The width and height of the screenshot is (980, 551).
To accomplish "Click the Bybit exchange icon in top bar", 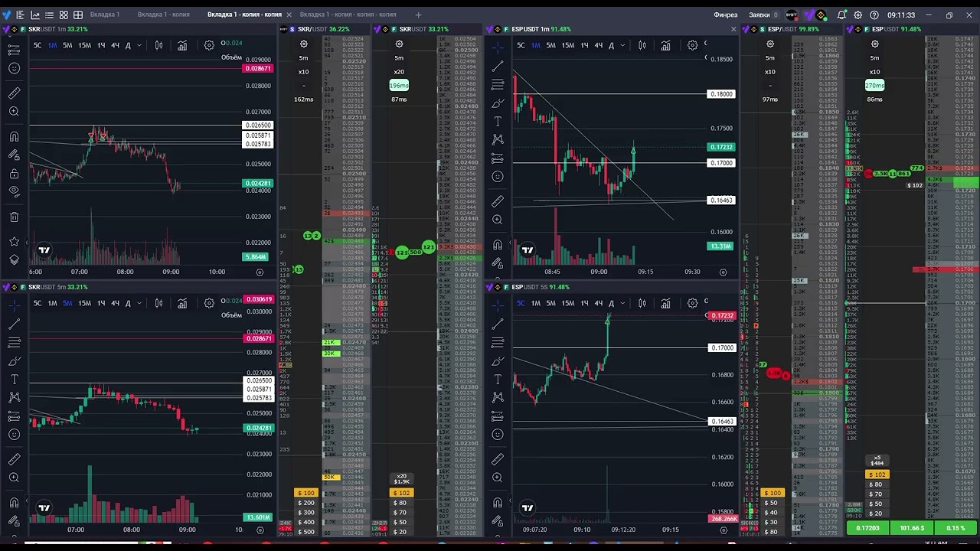I will pos(792,15).
